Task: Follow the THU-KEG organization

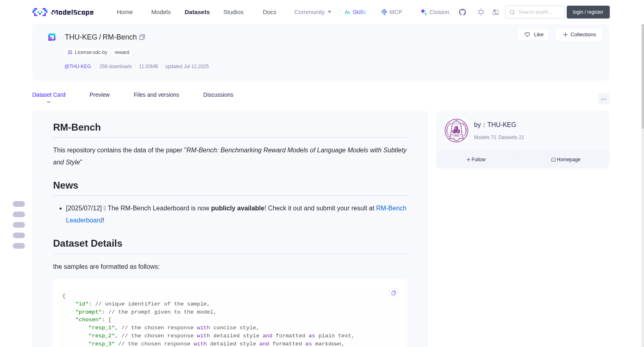Action: 476,160
